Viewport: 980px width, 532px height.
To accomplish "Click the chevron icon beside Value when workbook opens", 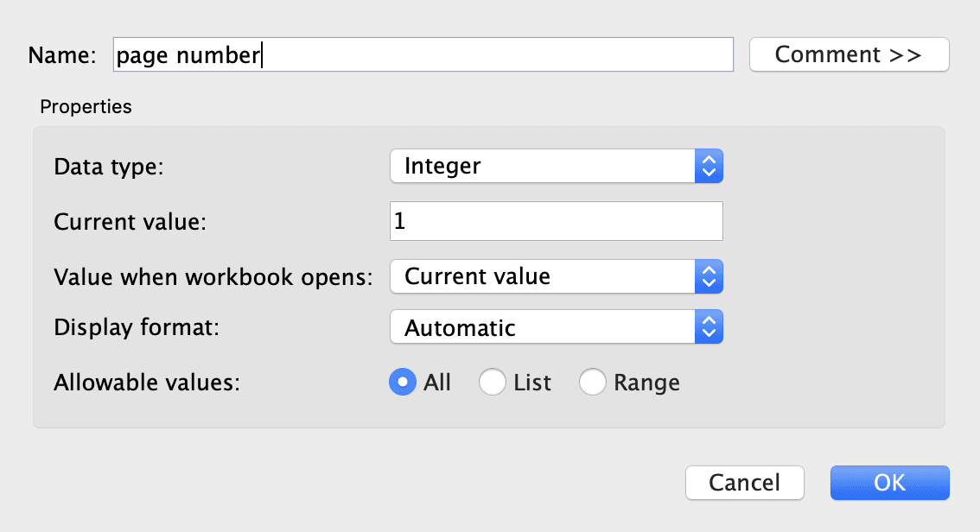I will pos(709,276).
